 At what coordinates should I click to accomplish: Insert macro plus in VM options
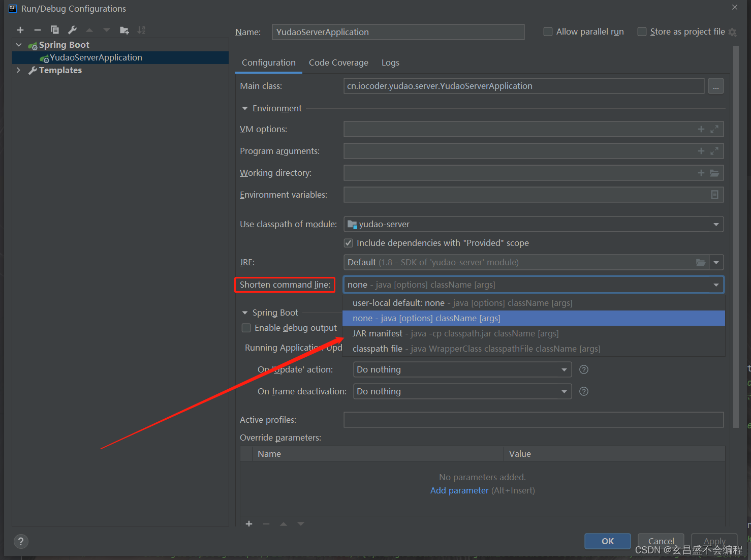pyautogui.click(x=701, y=129)
